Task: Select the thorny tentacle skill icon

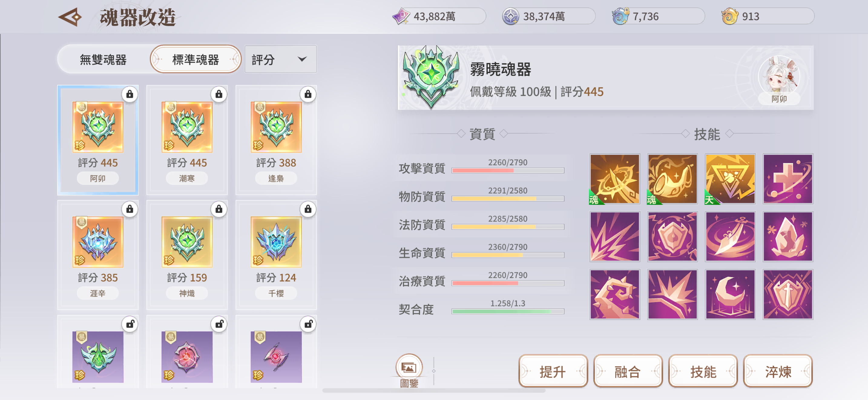Action: point(614,294)
